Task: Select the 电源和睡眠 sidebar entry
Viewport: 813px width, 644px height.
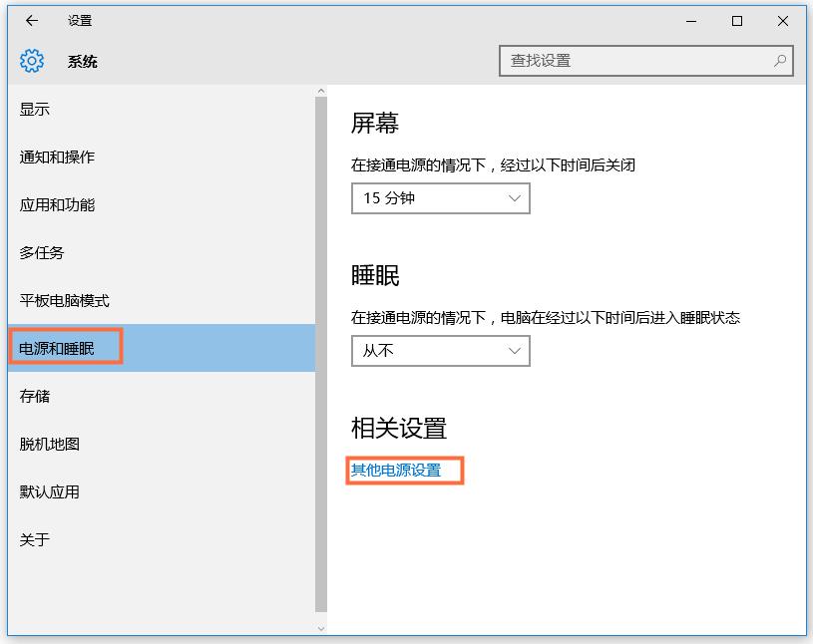Action: click(x=57, y=347)
